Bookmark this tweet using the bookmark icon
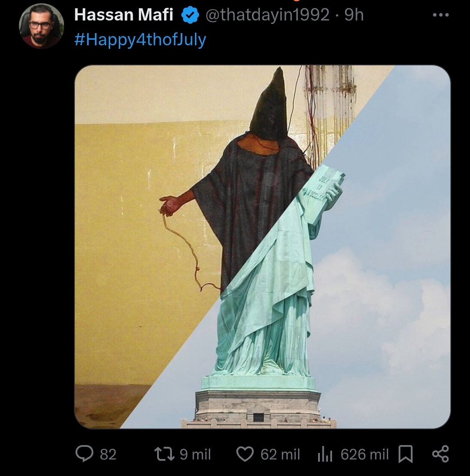 point(405,454)
